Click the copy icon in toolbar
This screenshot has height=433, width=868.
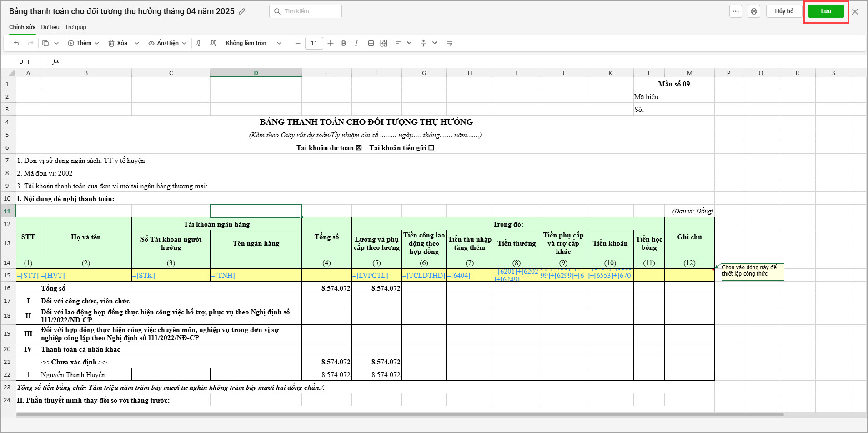45,43
